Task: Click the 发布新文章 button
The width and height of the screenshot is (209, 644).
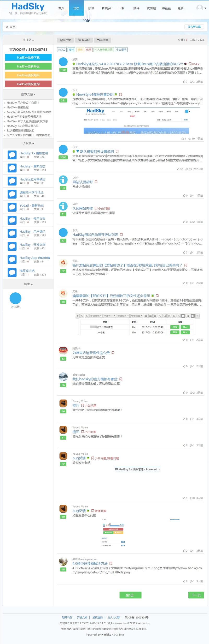Action: (194, 27)
